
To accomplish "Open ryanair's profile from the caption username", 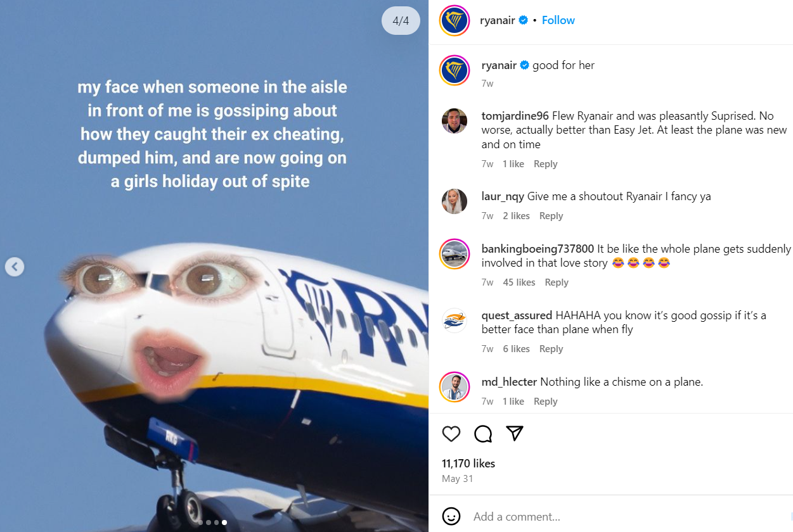I will [500, 65].
